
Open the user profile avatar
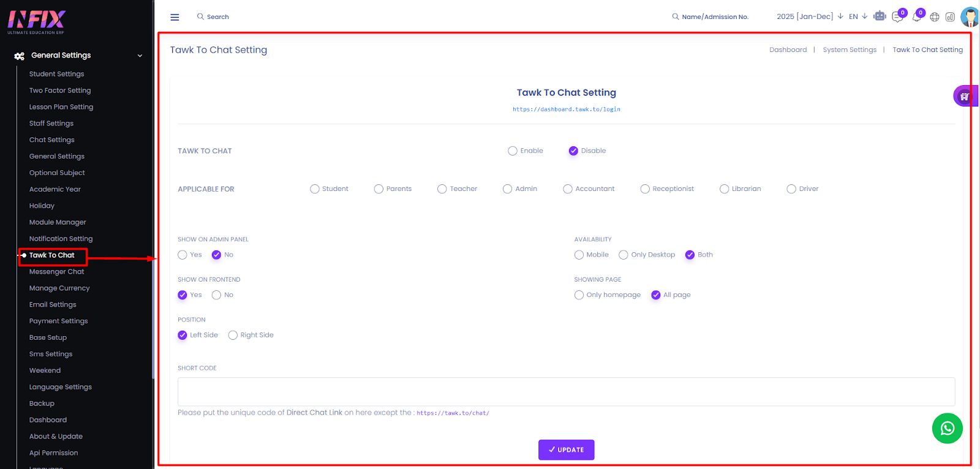pos(970,17)
